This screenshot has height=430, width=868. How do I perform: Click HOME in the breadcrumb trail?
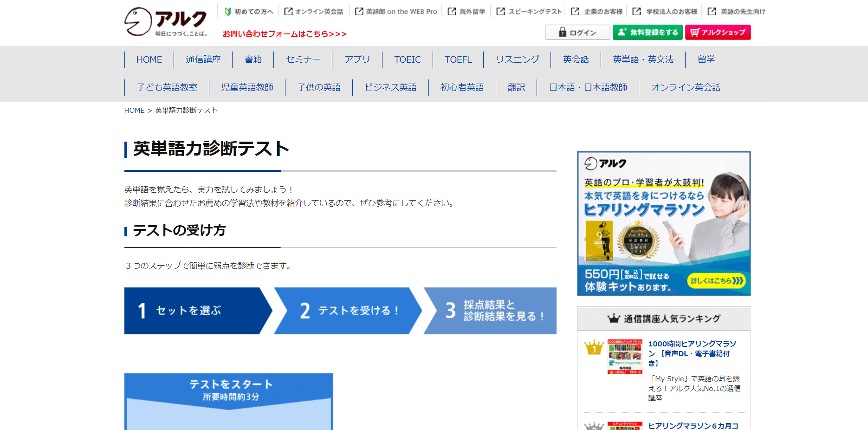pyautogui.click(x=134, y=111)
